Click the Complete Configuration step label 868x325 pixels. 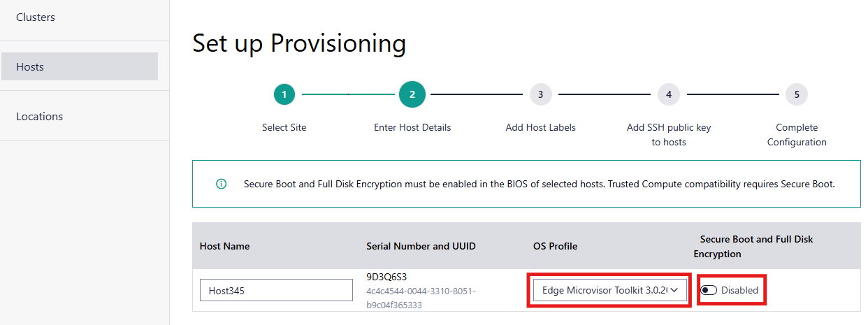(x=797, y=135)
